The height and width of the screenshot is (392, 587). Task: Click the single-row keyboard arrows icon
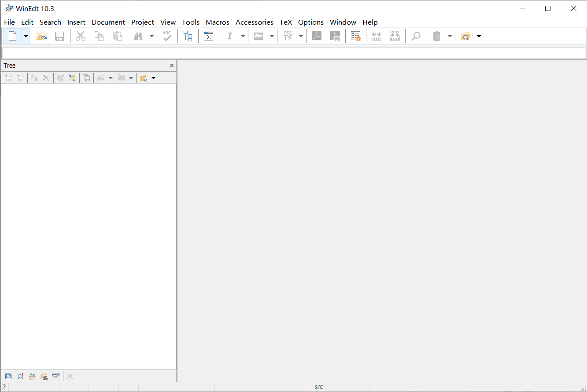coord(377,36)
